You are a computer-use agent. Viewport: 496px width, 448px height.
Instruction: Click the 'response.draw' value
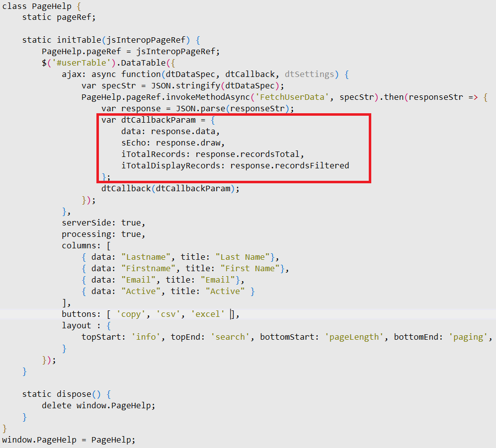(188, 143)
